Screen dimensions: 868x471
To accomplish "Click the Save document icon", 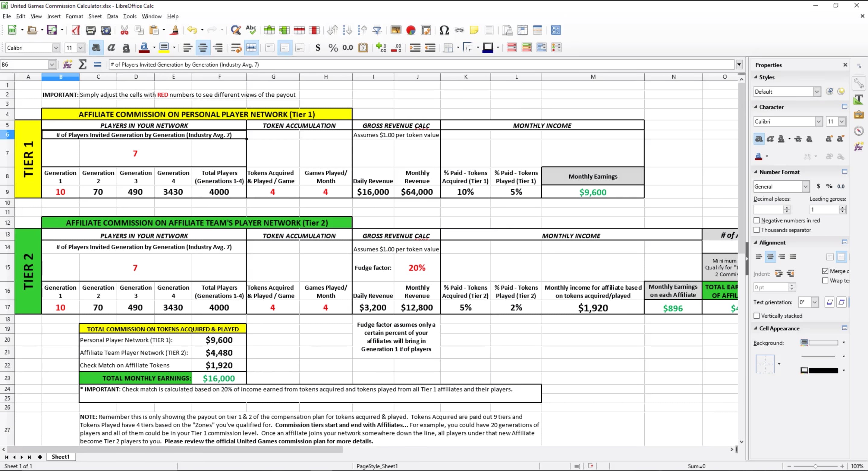I will [52, 30].
